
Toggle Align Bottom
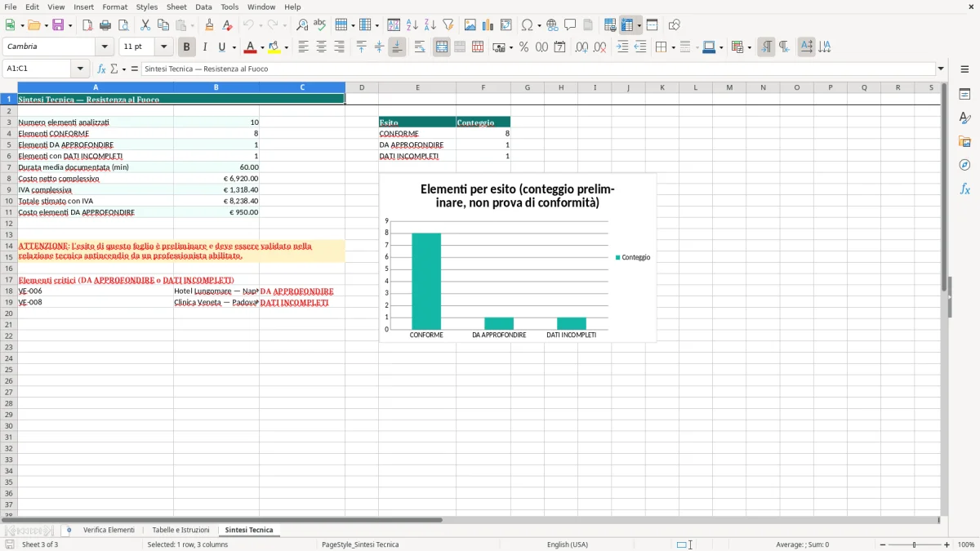coord(397,47)
